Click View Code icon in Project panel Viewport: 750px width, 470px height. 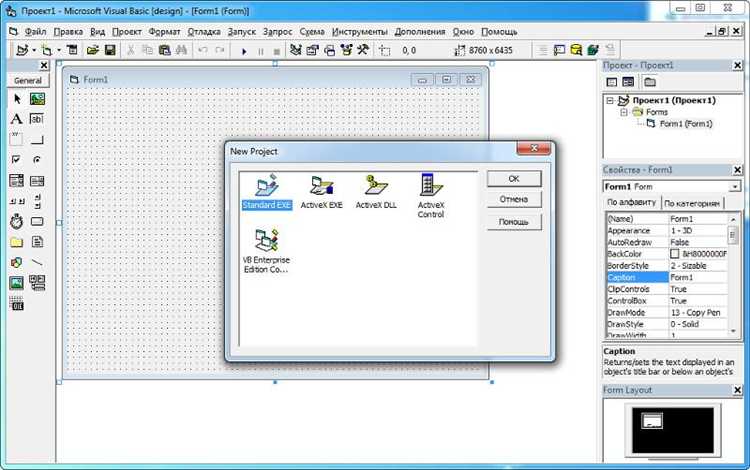pos(612,82)
